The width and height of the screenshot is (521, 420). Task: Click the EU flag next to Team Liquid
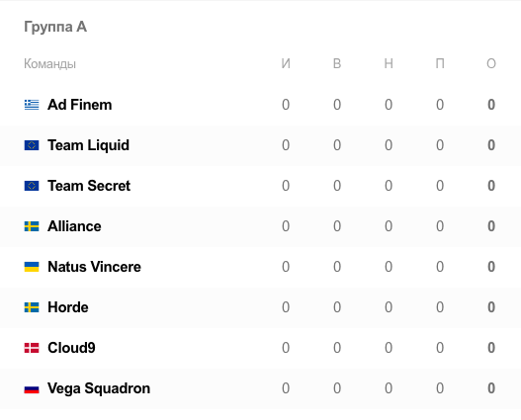(x=32, y=145)
